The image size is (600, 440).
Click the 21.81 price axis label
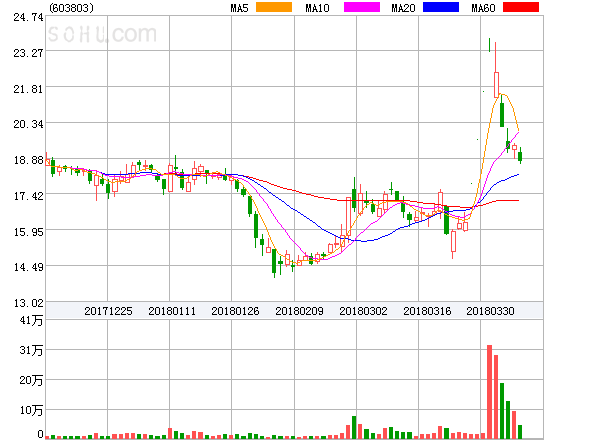coord(28,89)
